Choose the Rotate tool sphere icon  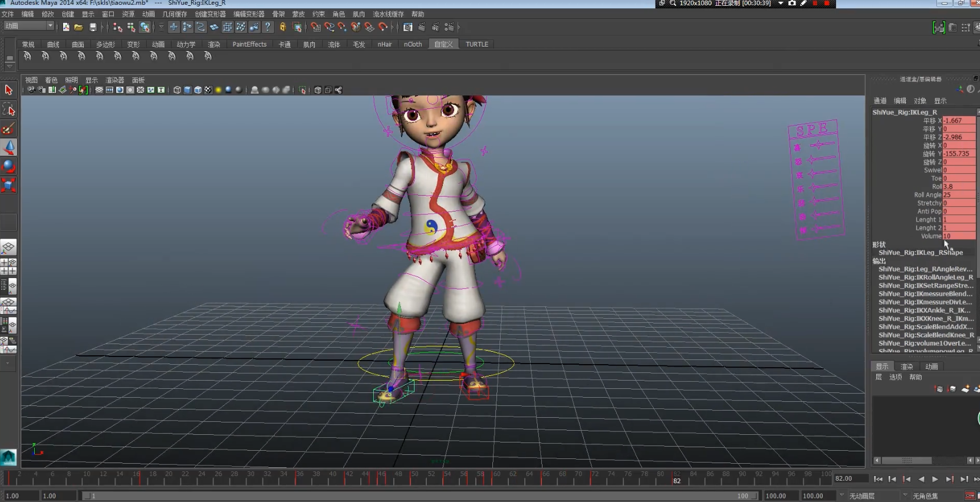coord(8,166)
